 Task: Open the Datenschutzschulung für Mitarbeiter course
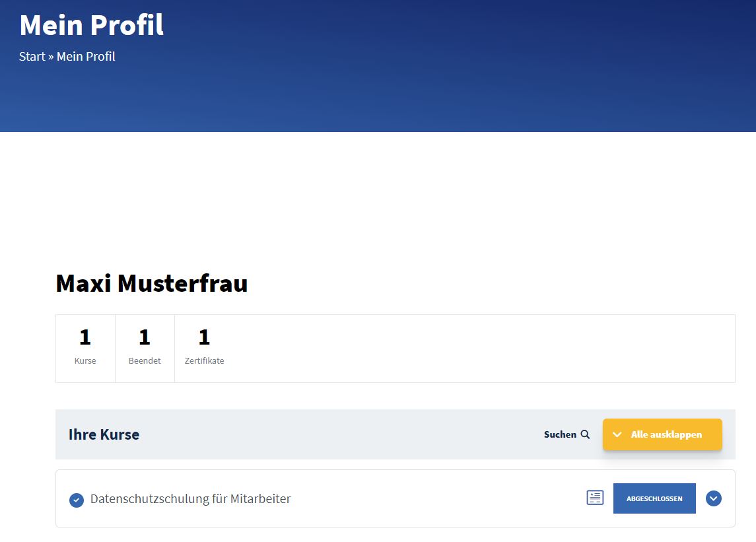[x=190, y=499]
